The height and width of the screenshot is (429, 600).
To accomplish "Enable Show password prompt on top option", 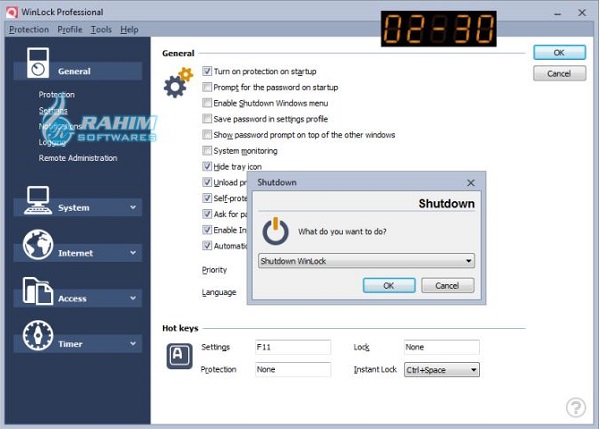I will click(207, 135).
